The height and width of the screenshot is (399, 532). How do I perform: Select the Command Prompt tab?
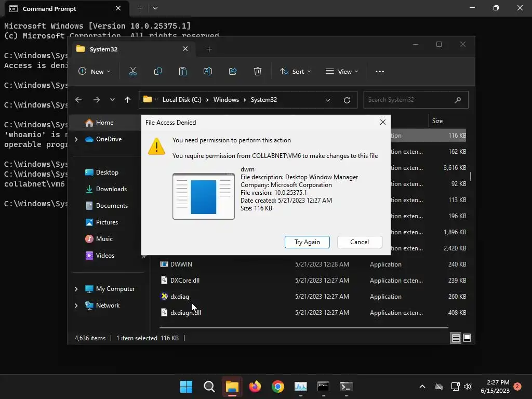click(66, 8)
